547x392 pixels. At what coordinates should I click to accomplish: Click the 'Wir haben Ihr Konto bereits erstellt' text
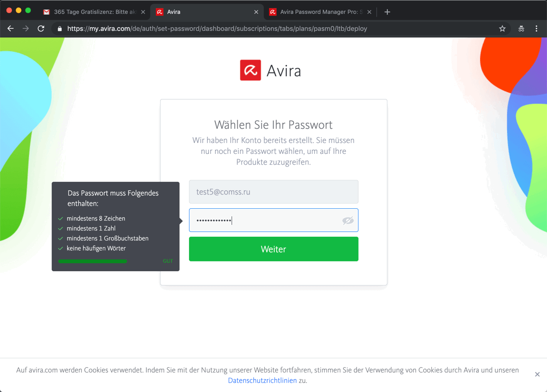click(x=274, y=151)
